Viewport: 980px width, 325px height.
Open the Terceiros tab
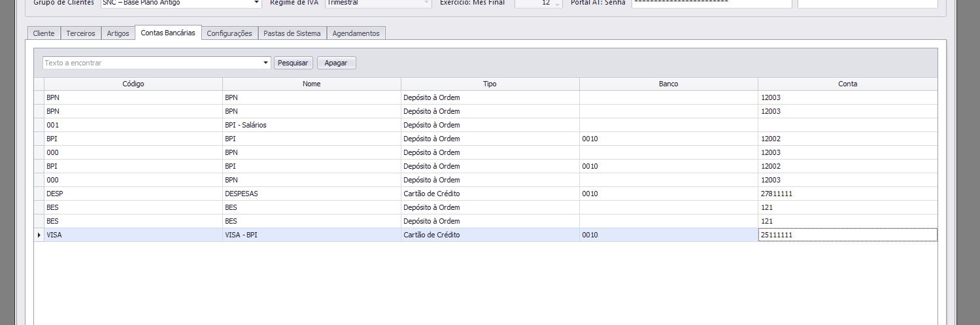click(80, 33)
